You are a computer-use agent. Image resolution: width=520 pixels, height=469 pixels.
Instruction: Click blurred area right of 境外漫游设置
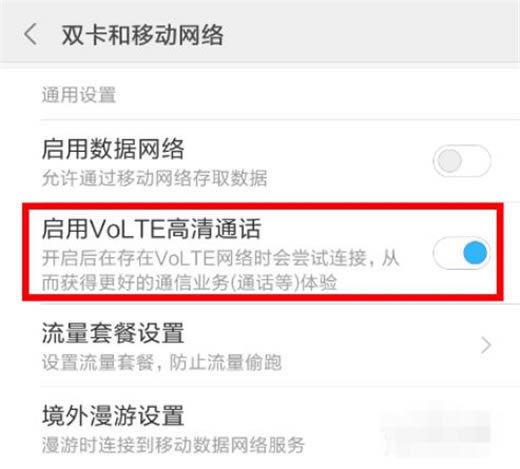pos(437,430)
